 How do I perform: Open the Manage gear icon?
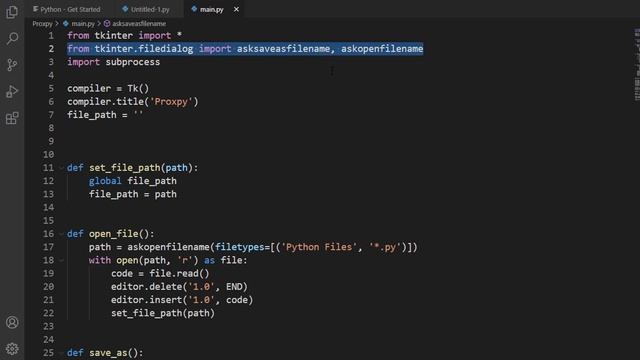tap(12, 349)
